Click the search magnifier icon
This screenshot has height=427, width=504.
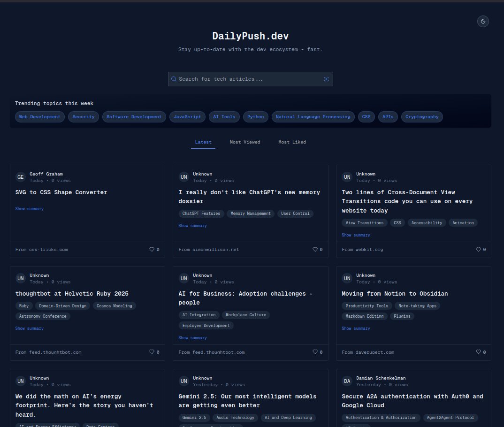(174, 79)
